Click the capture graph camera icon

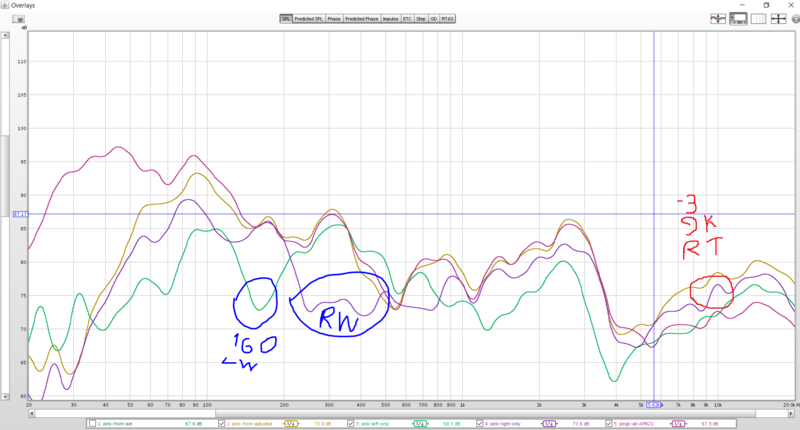[x=19, y=19]
